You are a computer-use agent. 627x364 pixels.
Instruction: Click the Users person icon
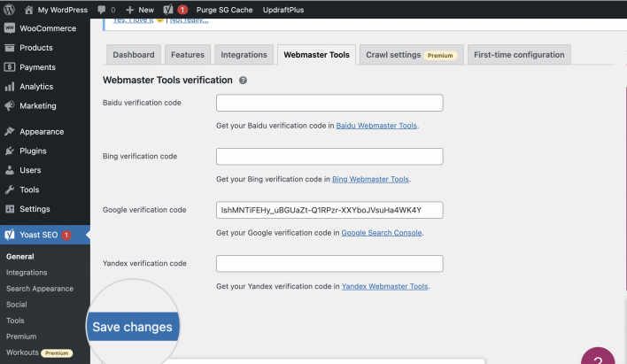(x=10, y=170)
